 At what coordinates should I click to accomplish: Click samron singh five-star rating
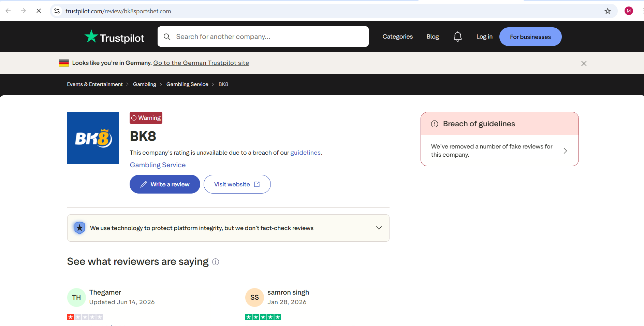pos(263,317)
